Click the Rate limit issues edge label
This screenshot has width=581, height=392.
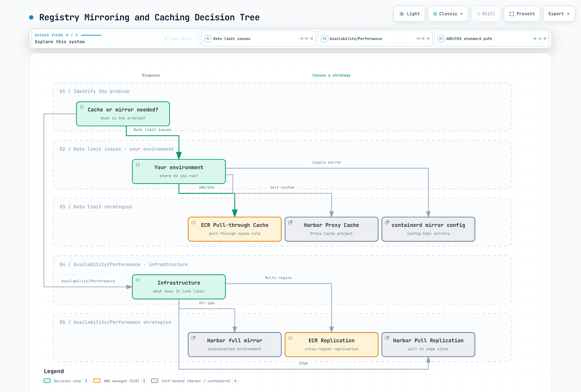tap(153, 130)
